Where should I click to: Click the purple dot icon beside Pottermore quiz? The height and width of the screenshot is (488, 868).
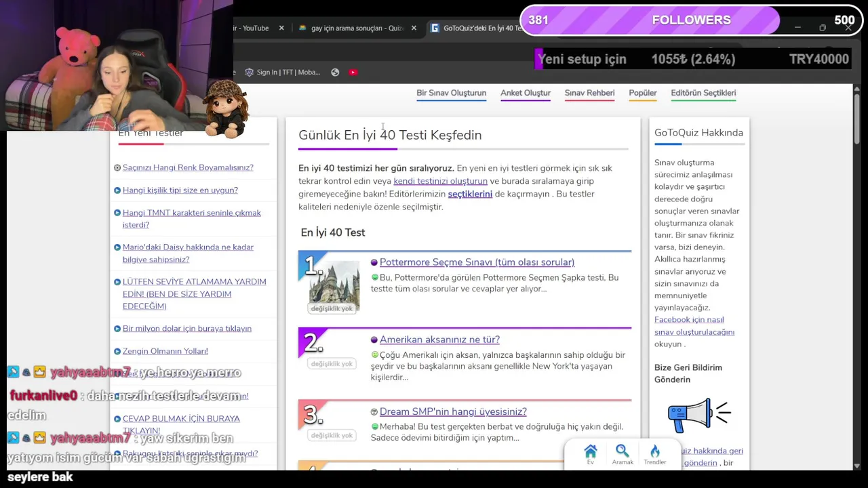coord(374,262)
